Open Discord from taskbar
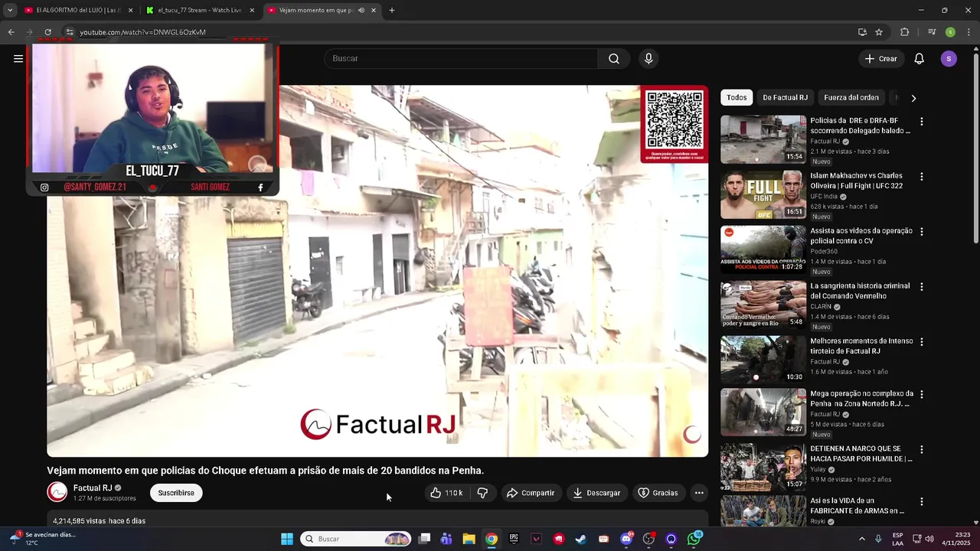 pyautogui.click(x=626, y=539)
